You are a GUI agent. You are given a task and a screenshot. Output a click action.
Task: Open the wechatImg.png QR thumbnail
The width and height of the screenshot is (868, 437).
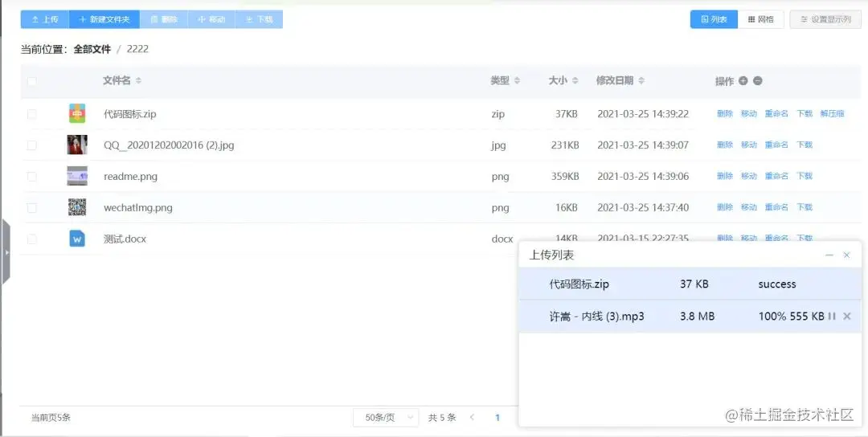(x=77, y=207)
